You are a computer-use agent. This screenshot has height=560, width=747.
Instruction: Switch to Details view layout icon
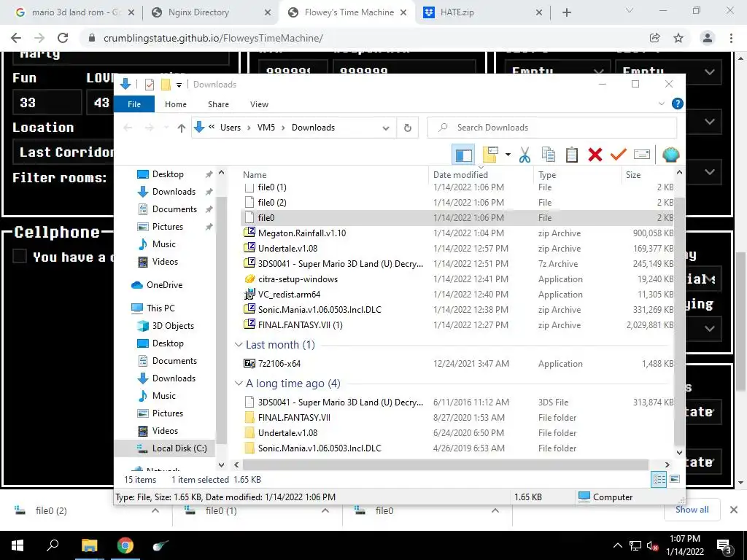click(659, 480)
